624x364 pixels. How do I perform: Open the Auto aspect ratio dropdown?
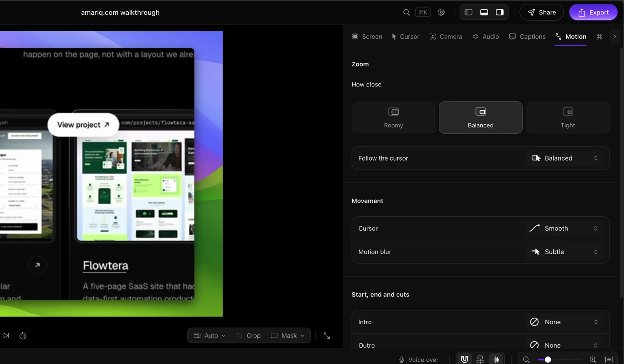[x=210, y=336]
